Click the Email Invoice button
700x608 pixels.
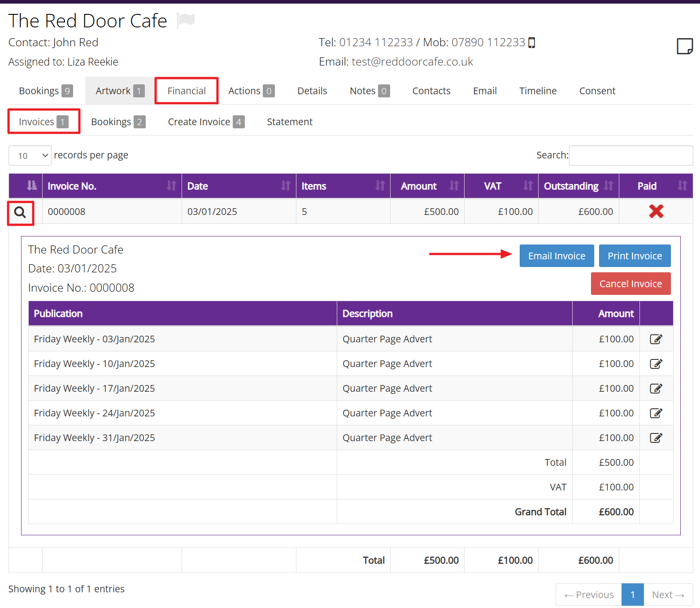(x=557, y=256)
